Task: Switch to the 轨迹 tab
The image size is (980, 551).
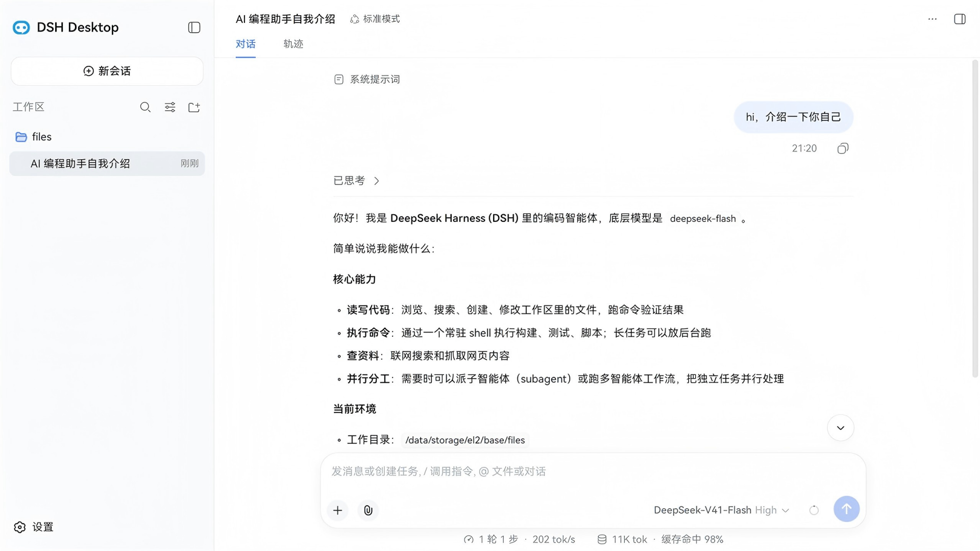Action: (x=293, y=44)
